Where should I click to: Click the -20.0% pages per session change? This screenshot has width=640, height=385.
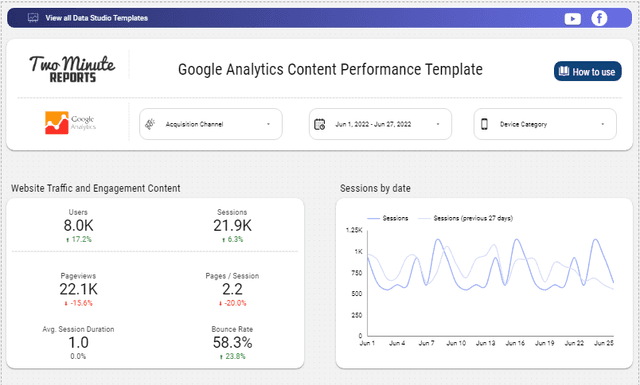(x=232, y=303)
